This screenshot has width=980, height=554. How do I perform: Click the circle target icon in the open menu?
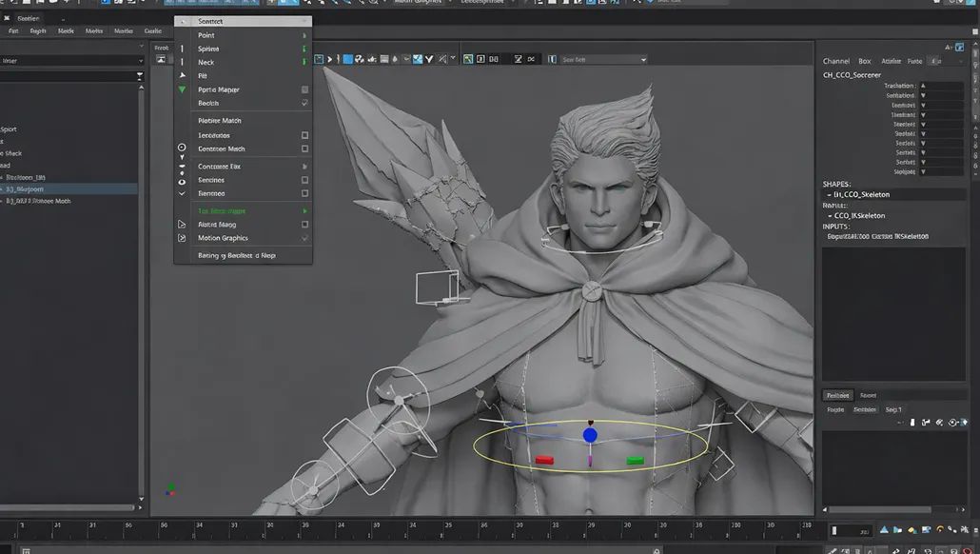[182, 148]
